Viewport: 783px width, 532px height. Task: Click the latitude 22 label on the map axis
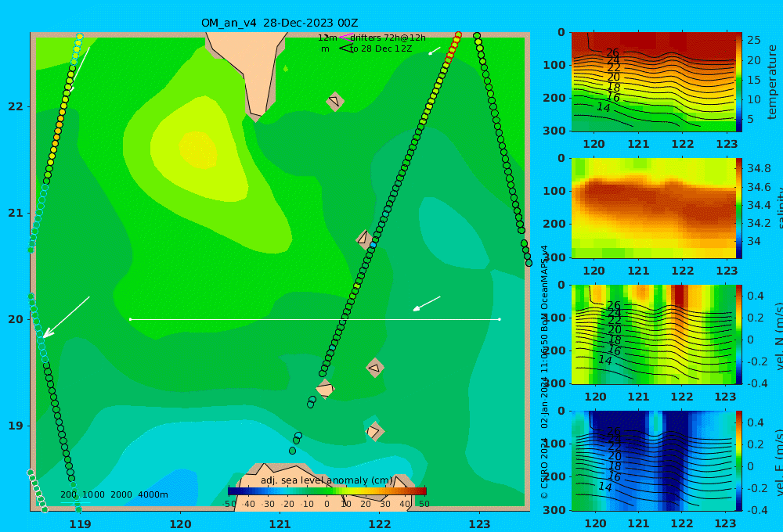pos(16,106)
